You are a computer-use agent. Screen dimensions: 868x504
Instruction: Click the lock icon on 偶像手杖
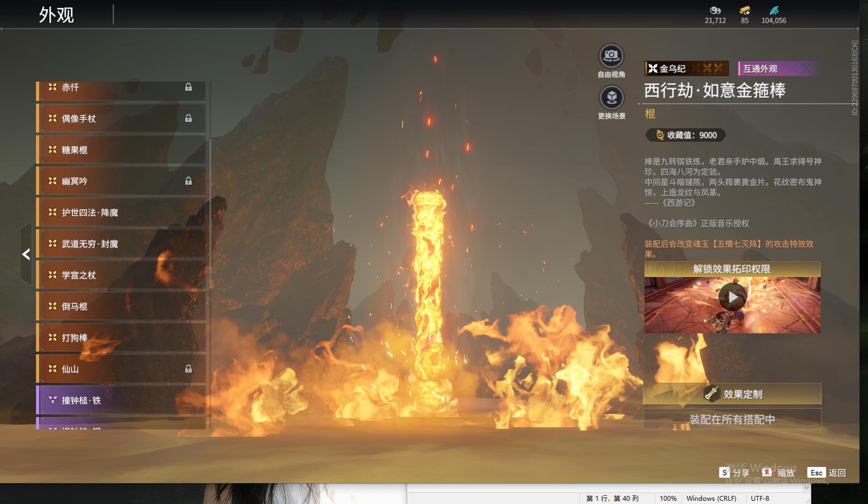(x=189, y=118)
